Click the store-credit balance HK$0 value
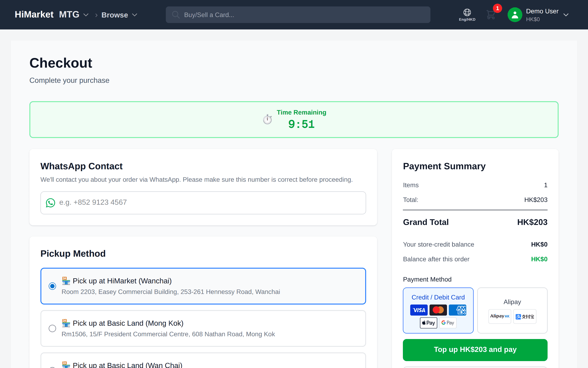Screen dimensions: 588x368 tap(539, 244)
